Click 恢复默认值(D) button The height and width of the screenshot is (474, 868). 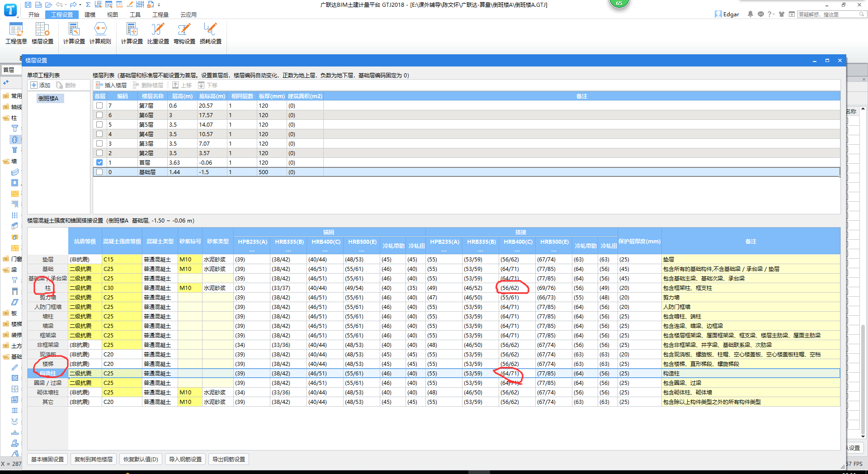(141, 459)
